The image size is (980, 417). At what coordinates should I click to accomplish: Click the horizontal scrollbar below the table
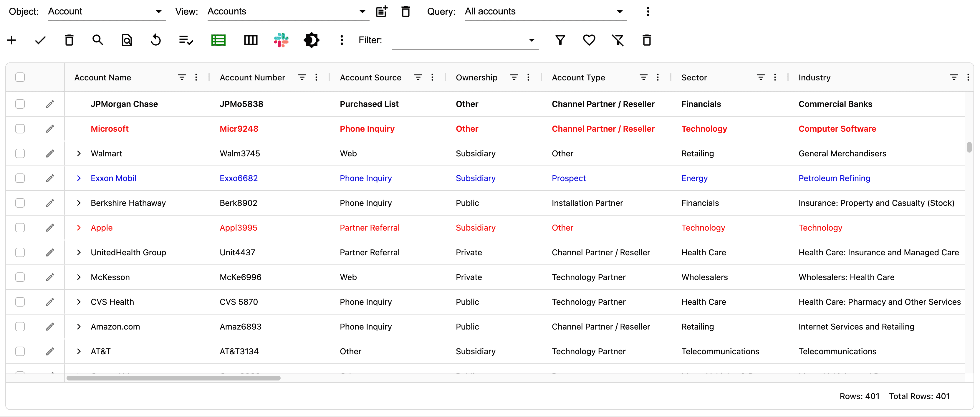pyautogui.click(x=173, y=378)
